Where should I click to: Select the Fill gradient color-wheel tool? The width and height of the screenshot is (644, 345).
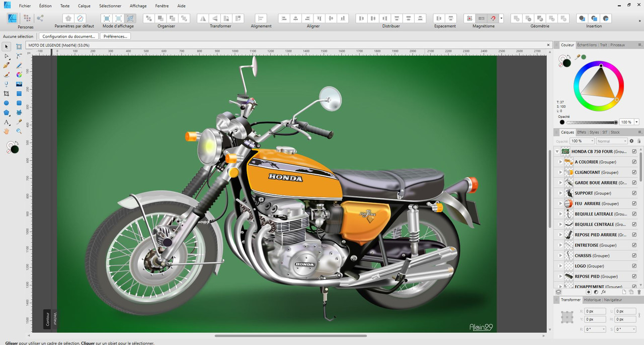pyautogui.click(x=19, y=75)
